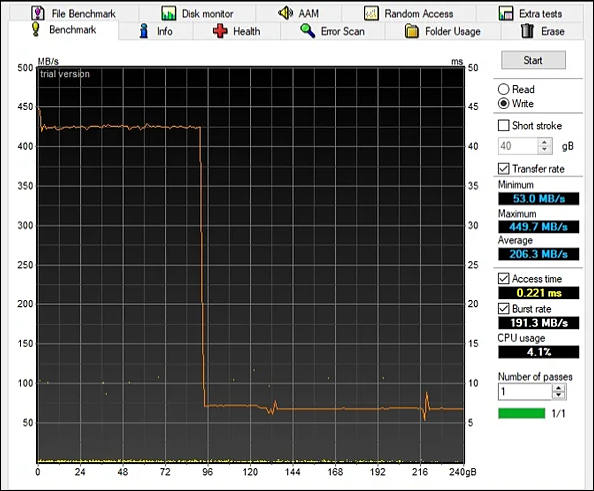This screenshot has height=491, width=594.
Task: Toggle the Access time checkbox
Action: (x=503, y=279)
